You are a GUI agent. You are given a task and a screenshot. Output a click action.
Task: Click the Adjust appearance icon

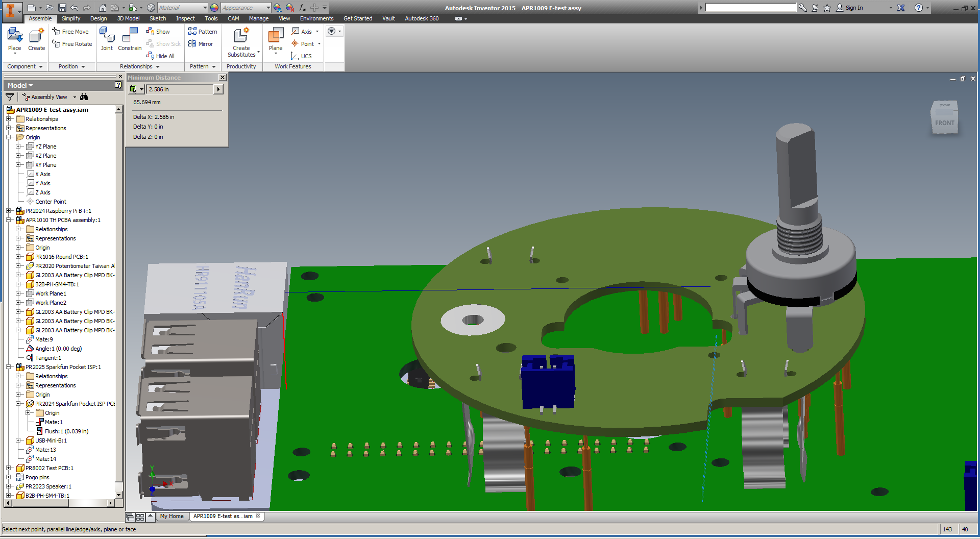(x=277, y=8)
